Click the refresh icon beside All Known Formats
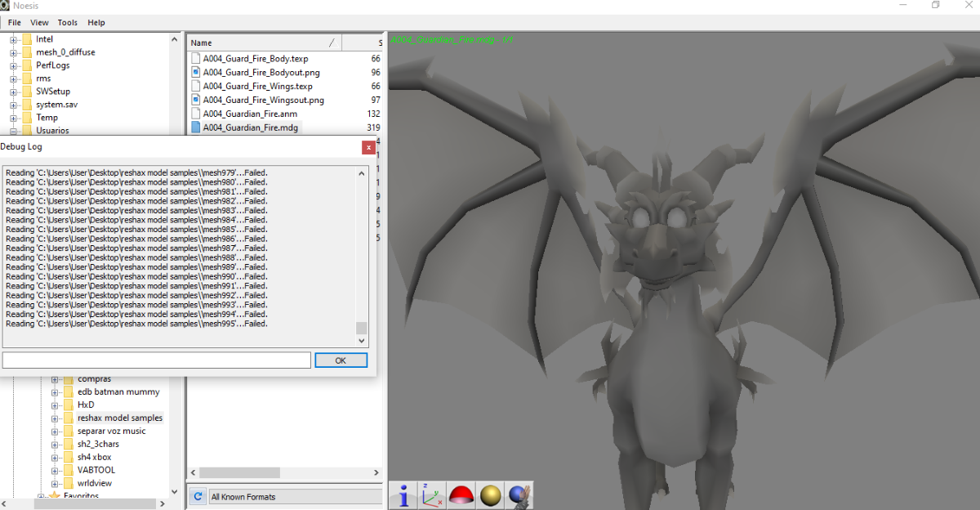 [x=197, y=496]
